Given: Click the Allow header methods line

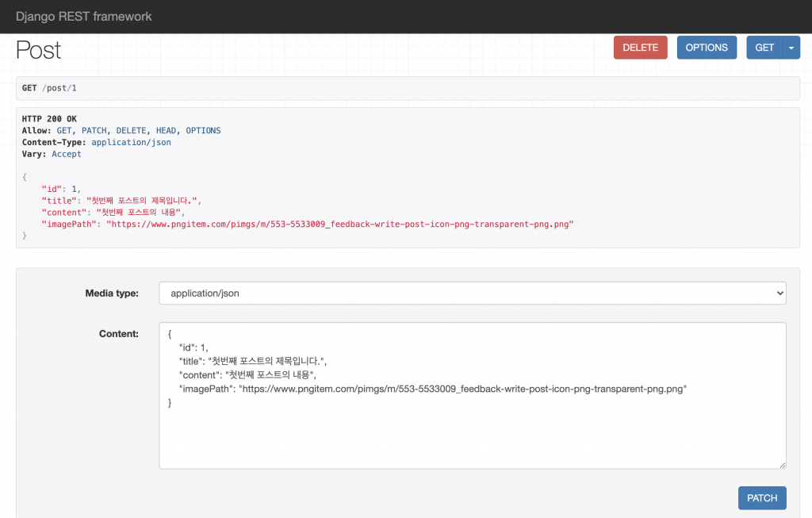Looking at the screenshot, I should click(x=121, y=131).
